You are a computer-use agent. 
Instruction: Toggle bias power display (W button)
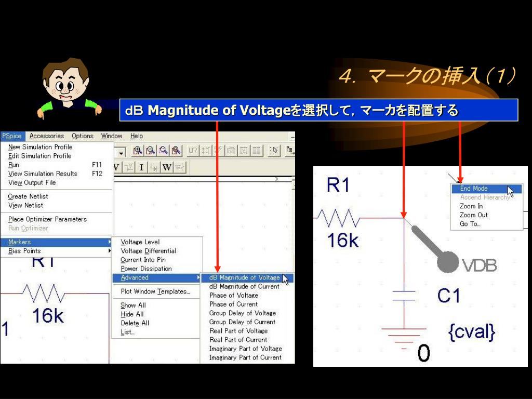[167, 167]
